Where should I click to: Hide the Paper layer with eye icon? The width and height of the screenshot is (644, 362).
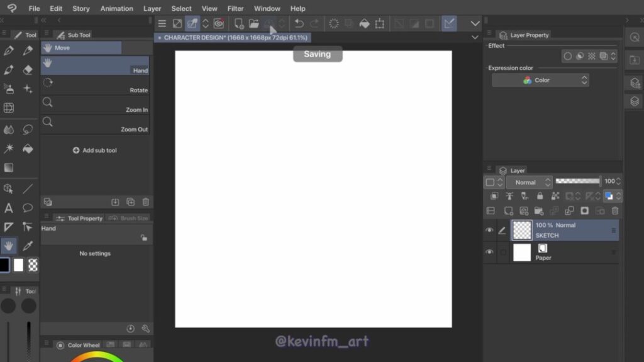pos(489,252)
